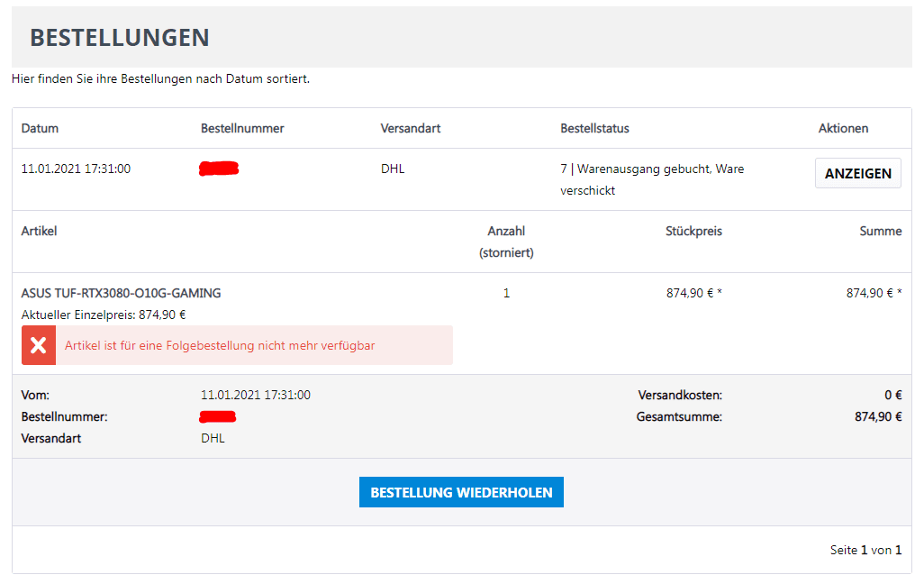Click the 'Aktueller Einzelpreis: 874,90 €' text
The image size is (924, 584).
pyautogui.click(x=104, y=315)
